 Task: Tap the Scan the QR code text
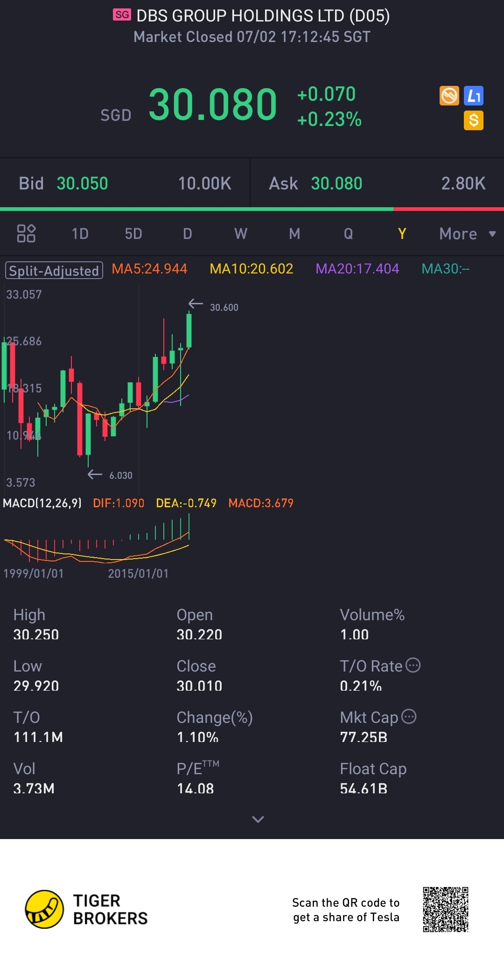[x=346, y=910]
